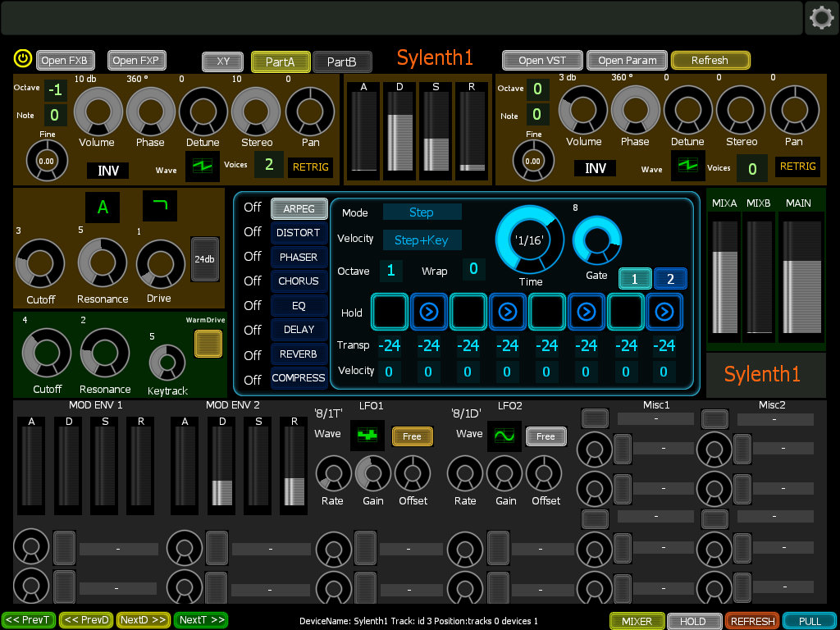
Task: Change oscillator A Octave value -1
Action: [x=56, y=90]
